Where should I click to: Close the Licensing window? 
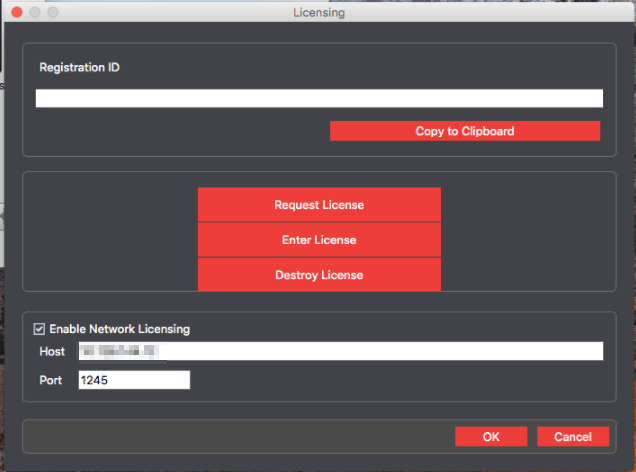14,12
